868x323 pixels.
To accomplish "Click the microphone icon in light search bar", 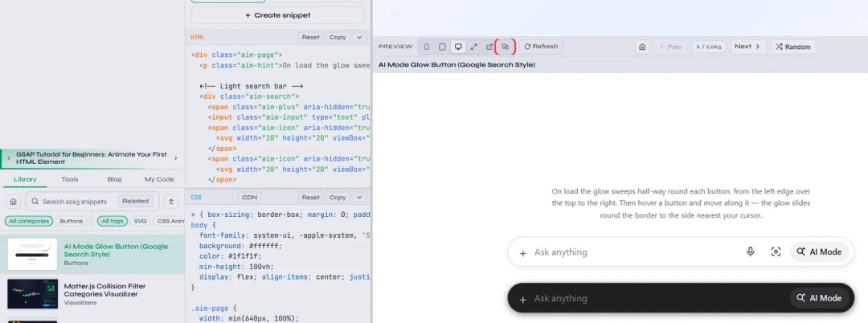I will pyautogui.click(x=750, y=252).
